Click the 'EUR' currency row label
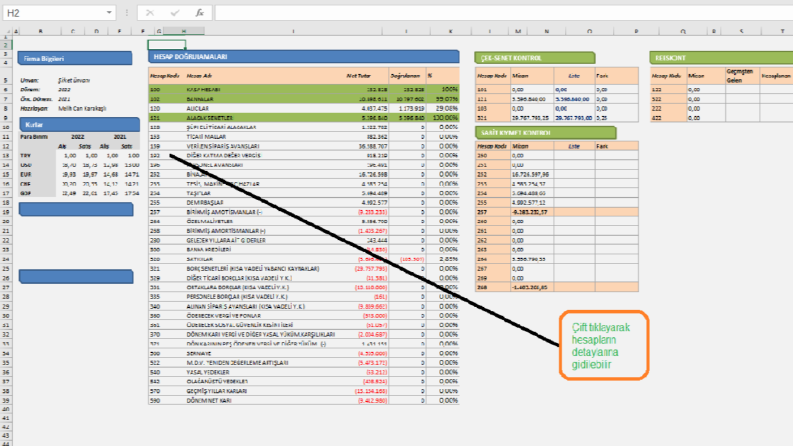 (26, 174)
